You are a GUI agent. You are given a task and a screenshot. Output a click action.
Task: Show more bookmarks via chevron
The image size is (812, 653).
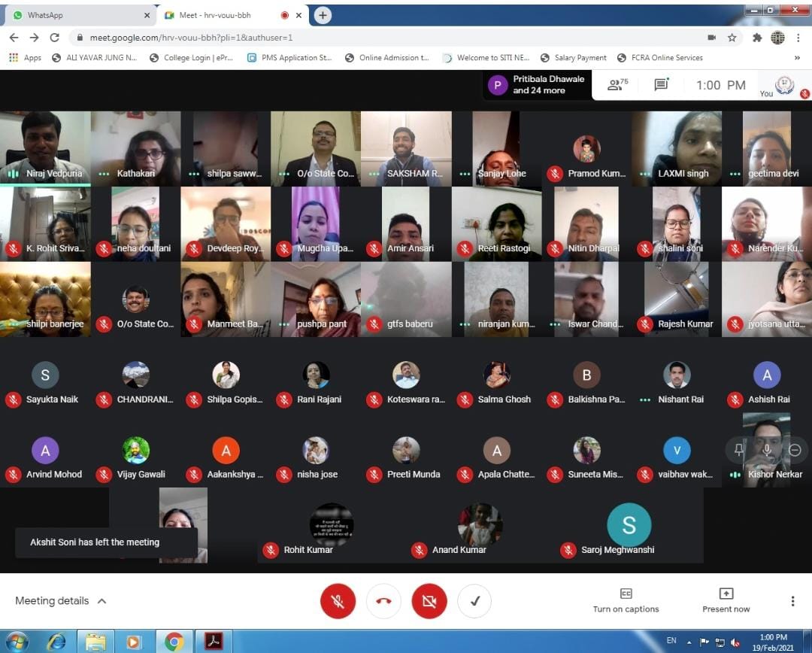click(797, 58)
